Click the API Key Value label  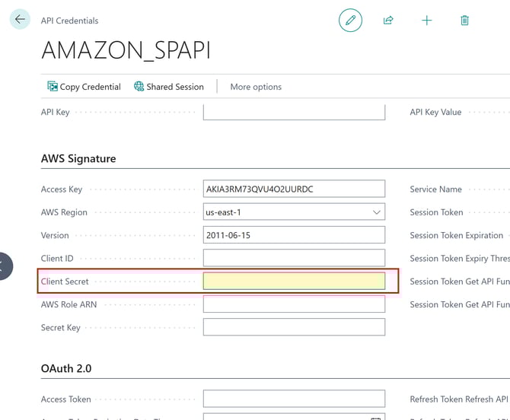(435, 112)
